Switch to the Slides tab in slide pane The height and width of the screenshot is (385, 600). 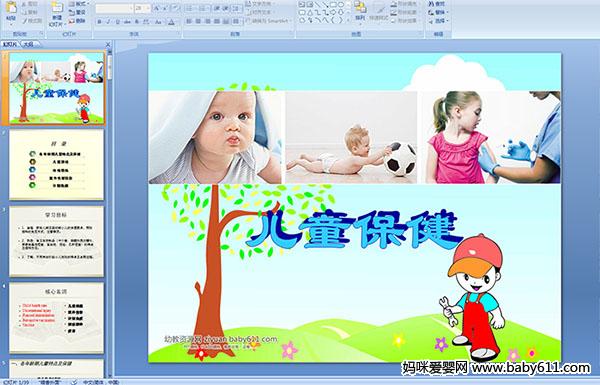[10, 44]
